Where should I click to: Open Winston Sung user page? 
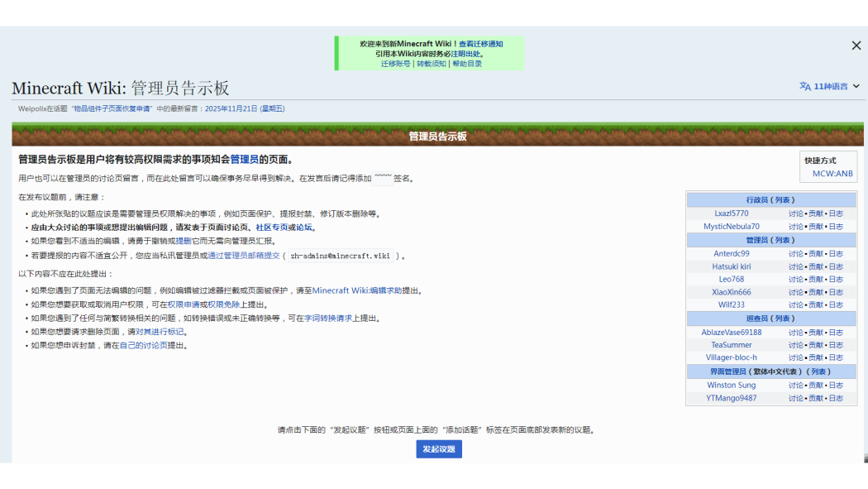point(732,386)
